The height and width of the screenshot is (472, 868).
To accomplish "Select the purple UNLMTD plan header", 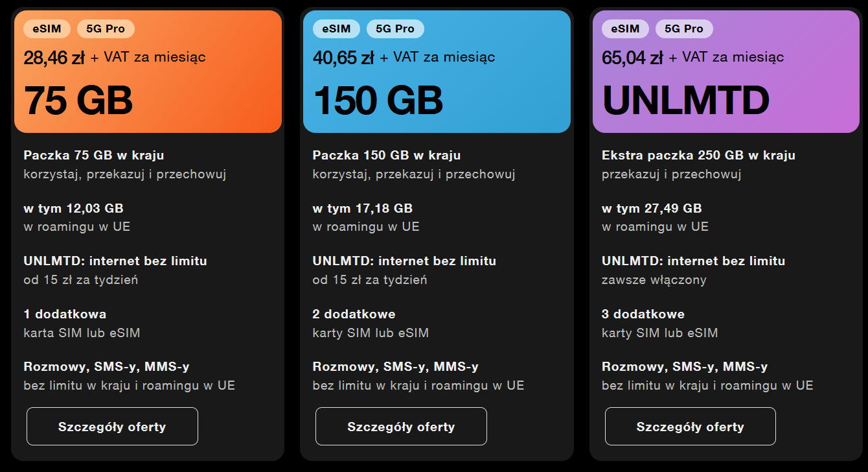I will pyautogui.click(x=726, y=71).
